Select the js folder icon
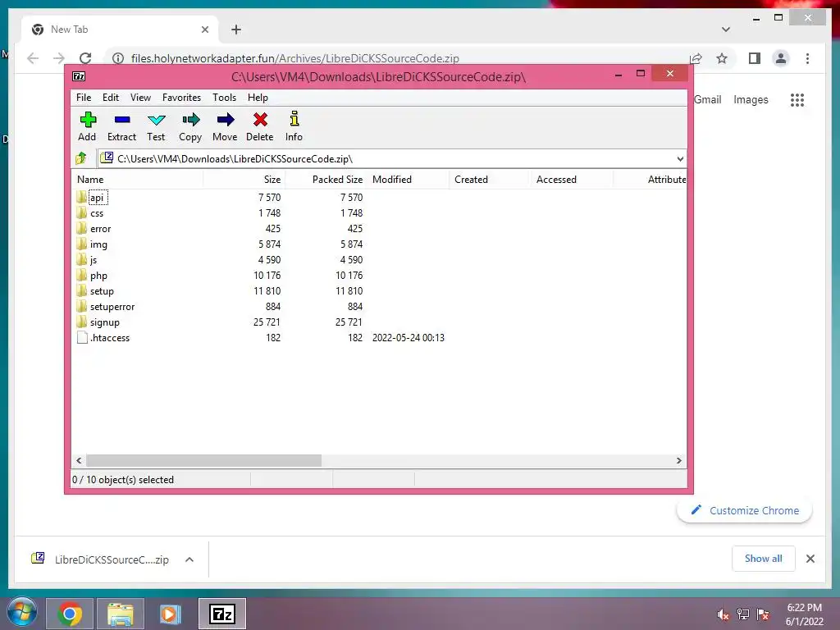840x630 pixels. pos(81,259)
